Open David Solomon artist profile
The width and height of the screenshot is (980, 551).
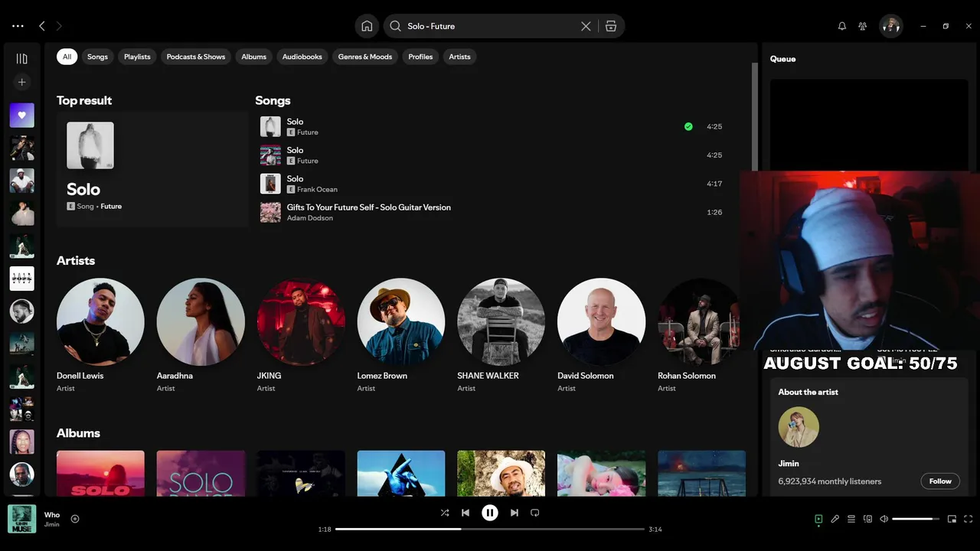[602, 335]
